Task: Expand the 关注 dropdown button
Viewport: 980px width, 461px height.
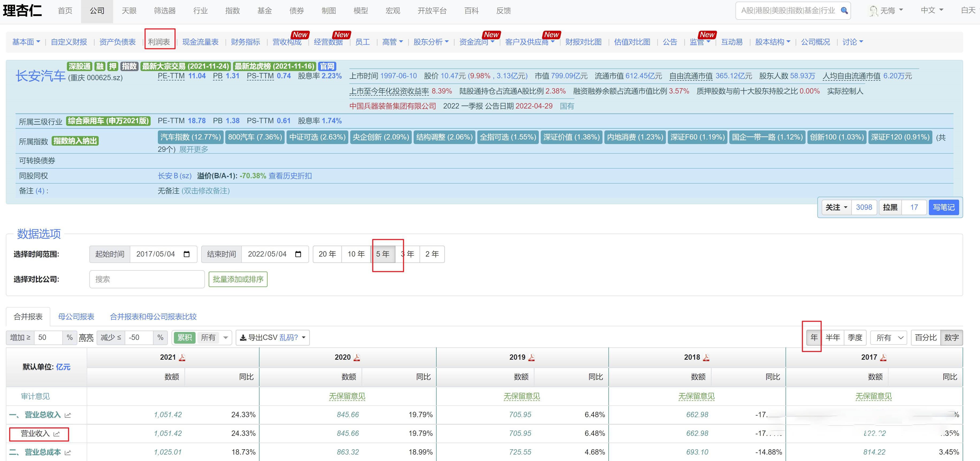Action: point(836,207)
